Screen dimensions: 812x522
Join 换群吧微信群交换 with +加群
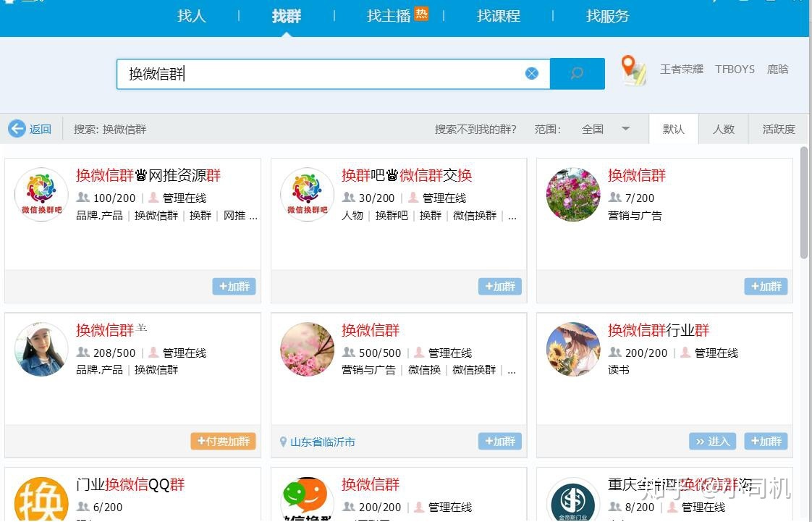click(x=500, y=287)
